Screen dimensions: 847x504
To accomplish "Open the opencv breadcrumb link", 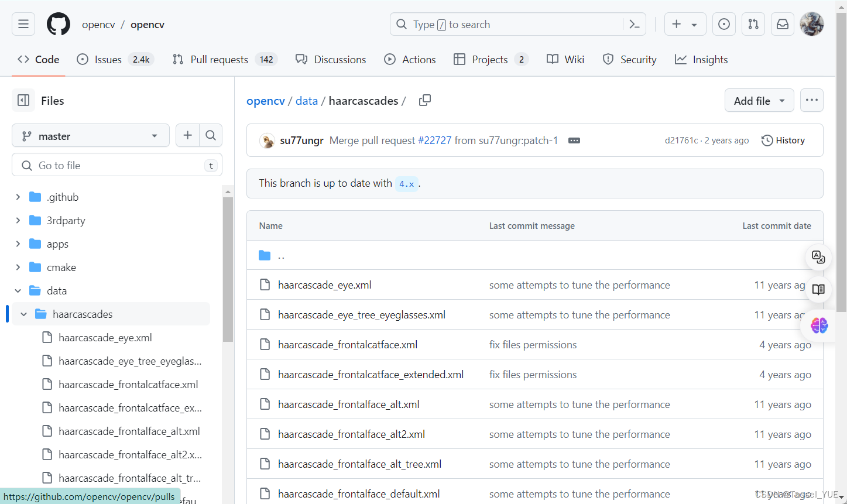I will pyautogui.click(x=266, y=101).
